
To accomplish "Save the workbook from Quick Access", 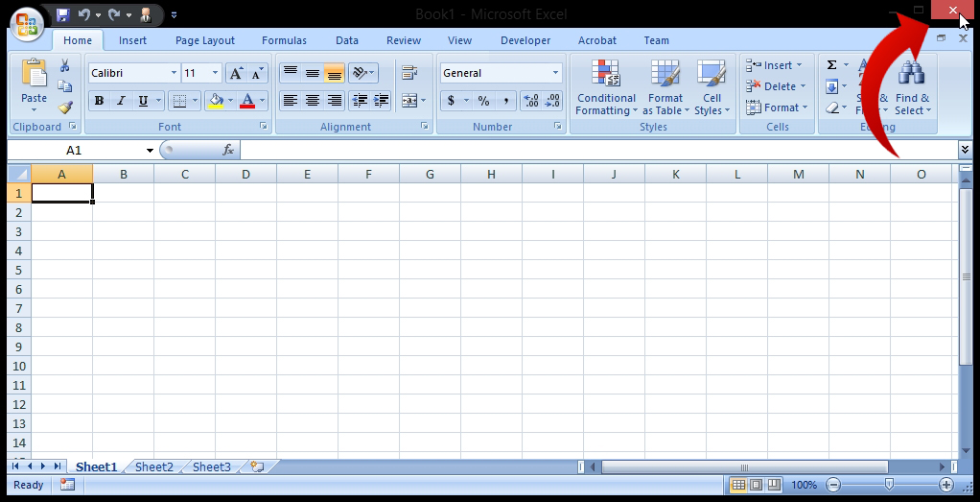I will 62,14.
